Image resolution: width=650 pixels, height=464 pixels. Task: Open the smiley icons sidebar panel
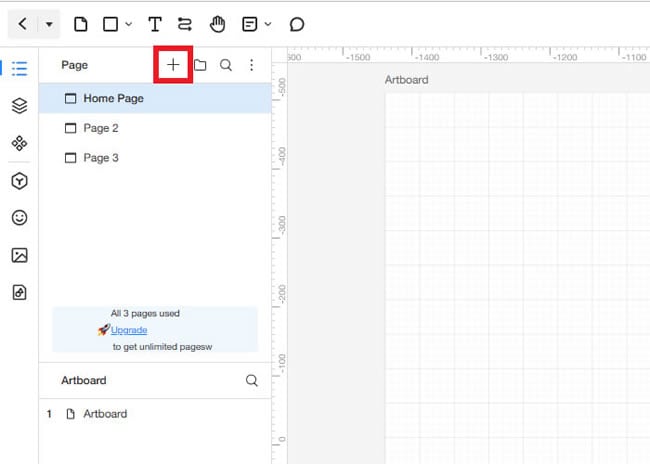point(19,218)
